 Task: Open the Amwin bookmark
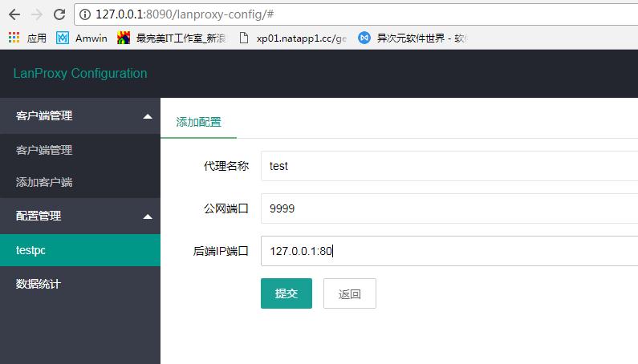[x=82, y=38]
